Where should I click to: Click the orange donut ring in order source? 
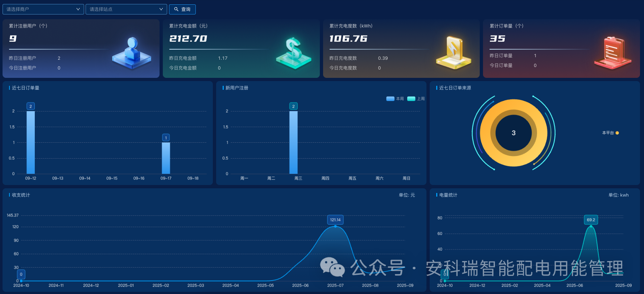(x=514, y=105)
